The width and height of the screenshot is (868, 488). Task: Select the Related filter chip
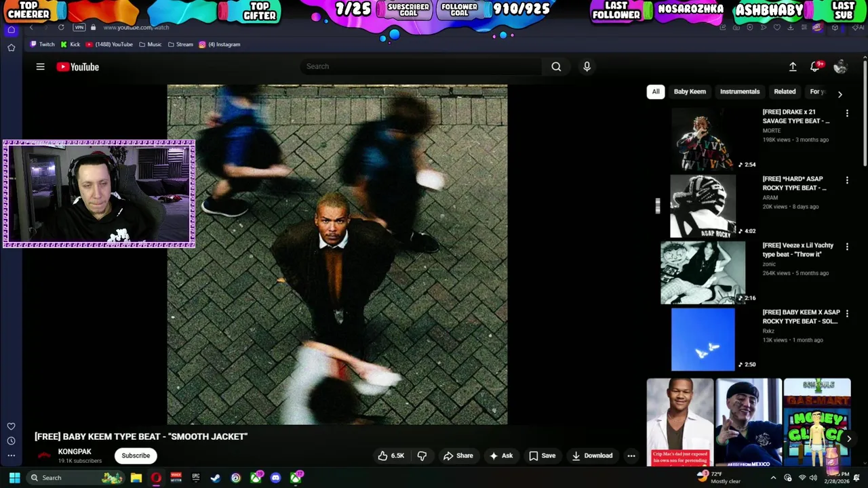785,91
